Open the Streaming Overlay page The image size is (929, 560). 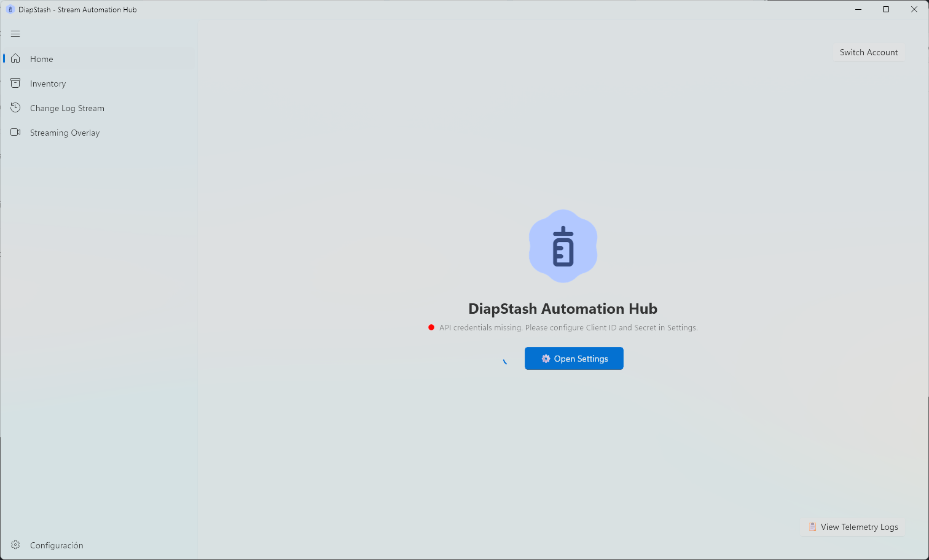[99, 133]
